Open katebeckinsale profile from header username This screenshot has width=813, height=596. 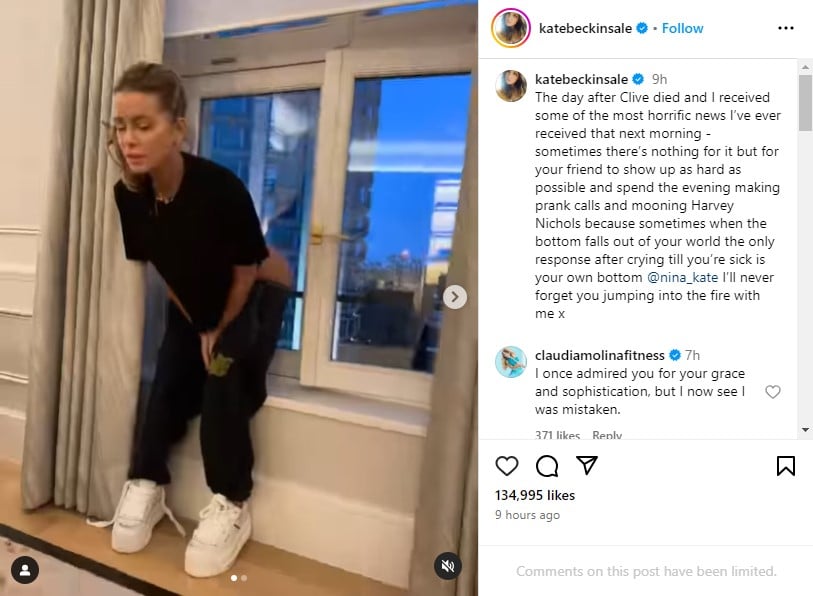pos(585,28)
